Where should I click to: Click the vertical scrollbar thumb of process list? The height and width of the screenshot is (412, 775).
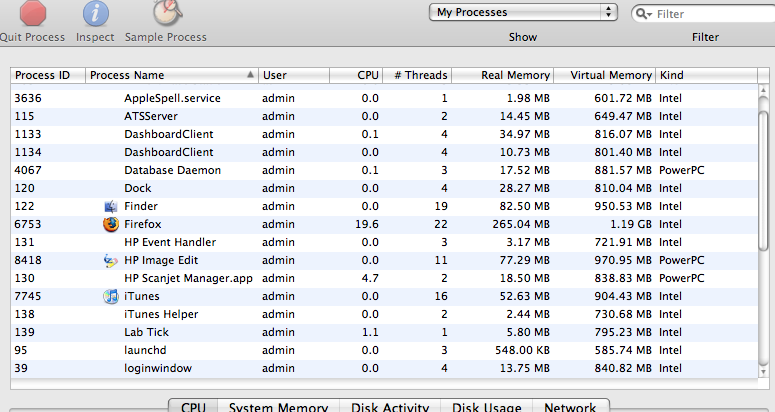pyautogui.click(x=763, y=181)
